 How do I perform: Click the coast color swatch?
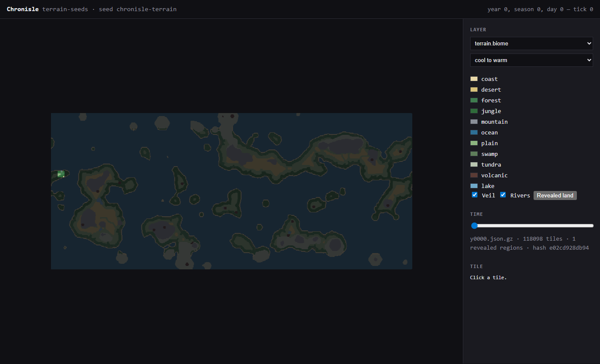point(474,79)
